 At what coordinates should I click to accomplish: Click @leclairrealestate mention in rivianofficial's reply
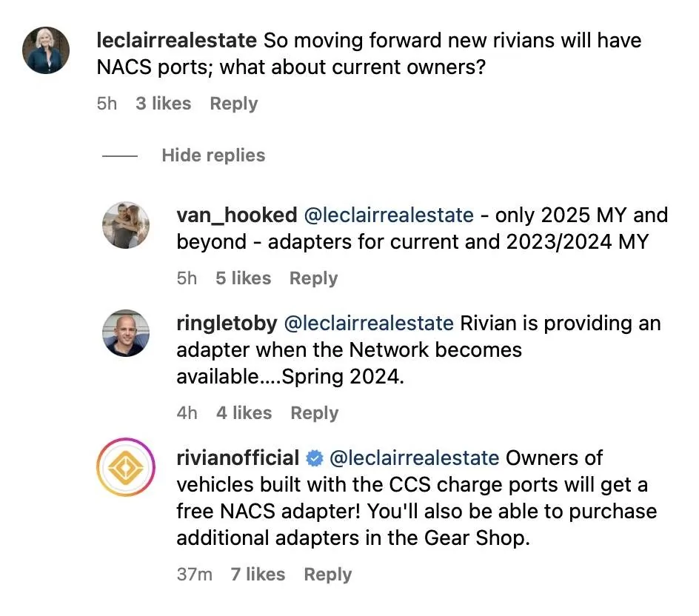pyautogui.click(x=413, y=458)
